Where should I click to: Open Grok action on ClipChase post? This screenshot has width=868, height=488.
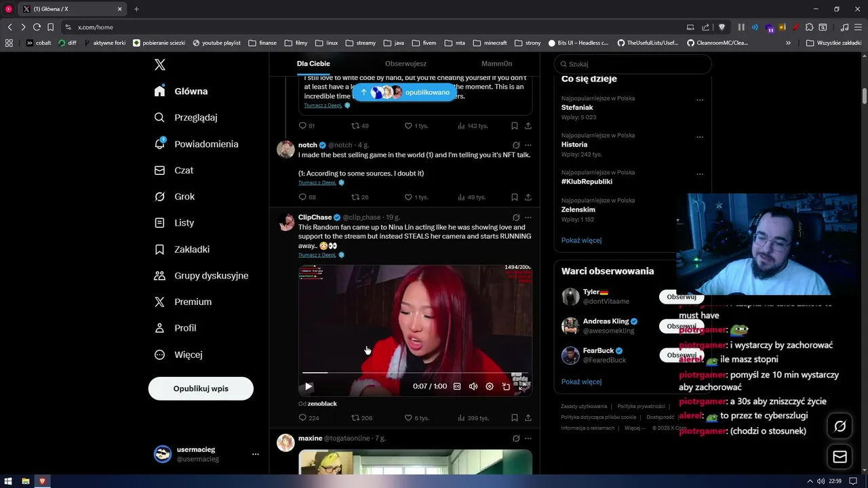[x=516, y=218]
